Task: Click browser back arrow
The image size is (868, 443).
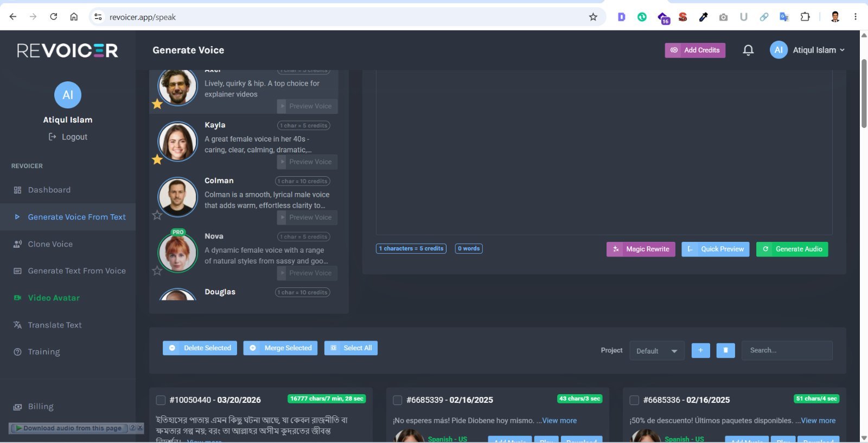Action: click(x=13, y=17)
